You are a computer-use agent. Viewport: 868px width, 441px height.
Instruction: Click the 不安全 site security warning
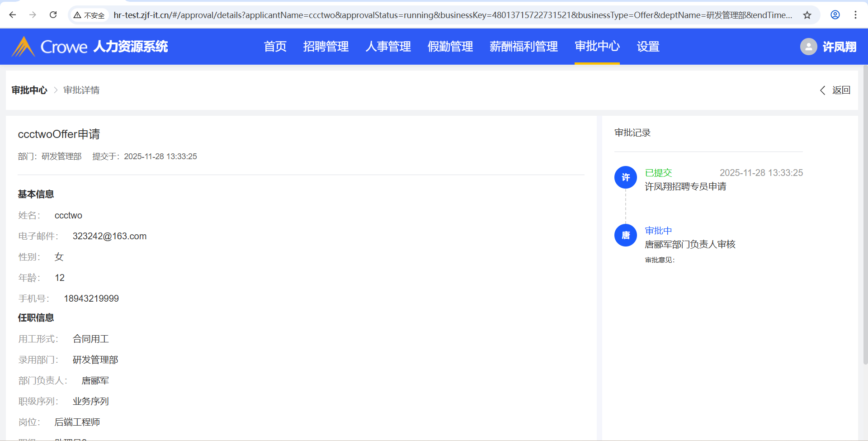pos(89,15)
